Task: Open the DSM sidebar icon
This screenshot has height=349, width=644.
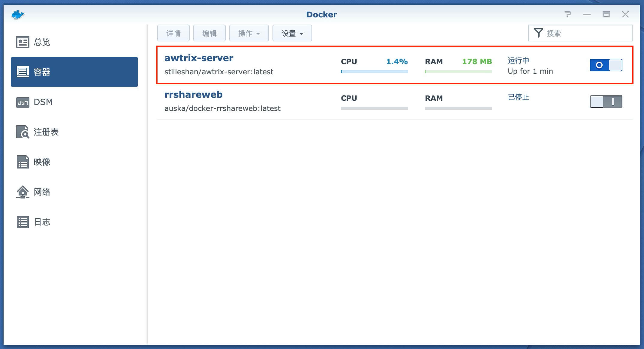Action: 23,102
